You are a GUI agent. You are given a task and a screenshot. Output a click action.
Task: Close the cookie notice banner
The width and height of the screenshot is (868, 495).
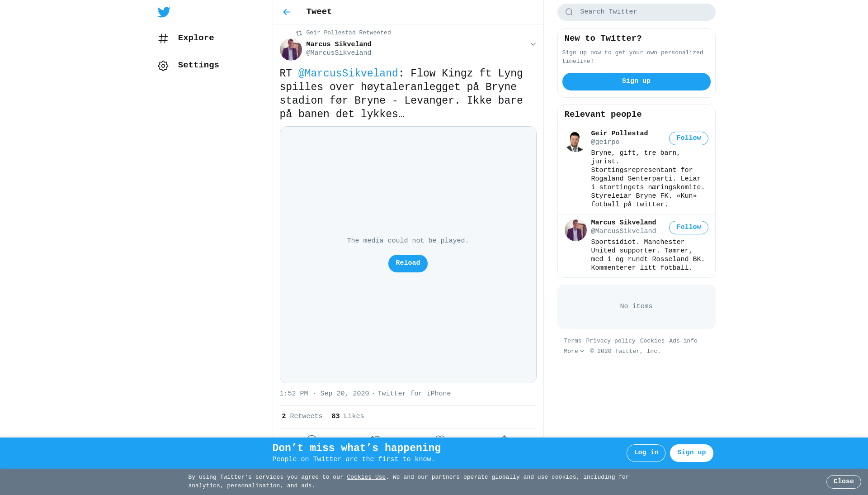pos(844,482)
